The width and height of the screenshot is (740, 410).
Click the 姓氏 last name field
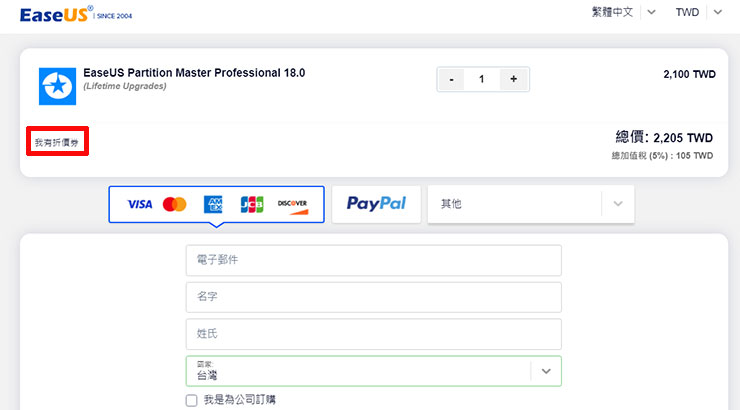point(374,334)
